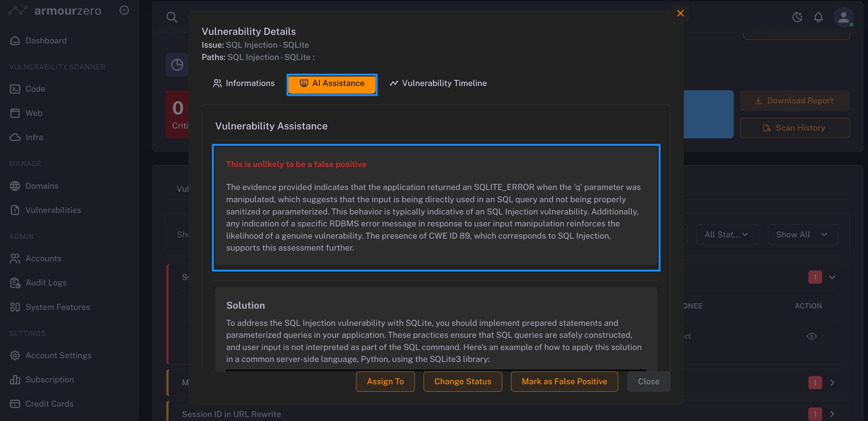Collapse sidebar using circle toggle icon
The image size is (868, 421).
click(124, 10)
